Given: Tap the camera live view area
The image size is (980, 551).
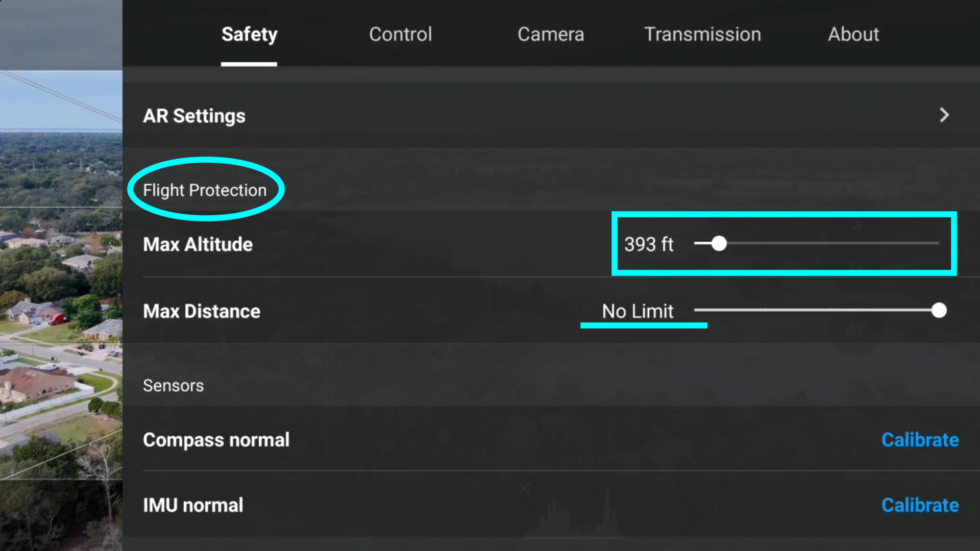Looking at the screenshot, I should (61, 275).
